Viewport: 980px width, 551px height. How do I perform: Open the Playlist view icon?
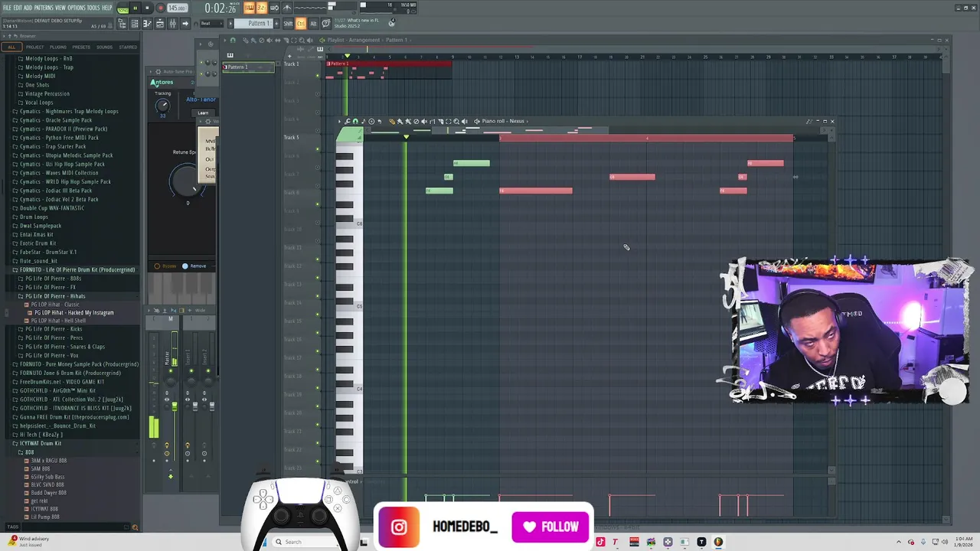[160, 24]
